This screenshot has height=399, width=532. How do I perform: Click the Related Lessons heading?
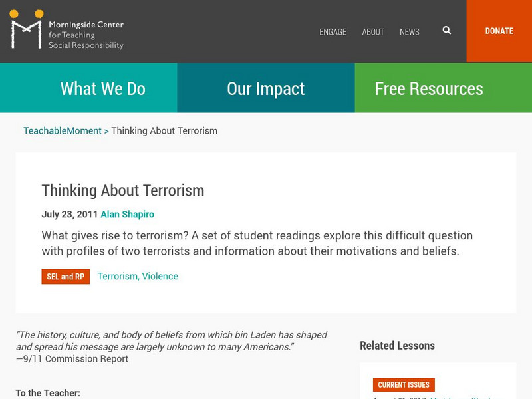pyautogui.click(x=397, y=346)
